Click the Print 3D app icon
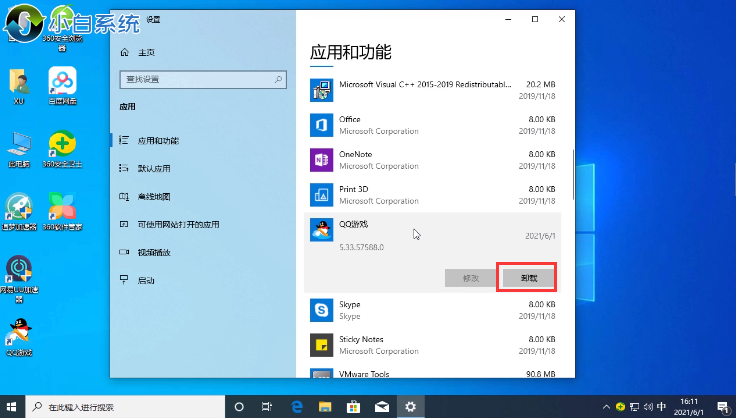The image size is (736, 418). click(x=322, y=194)
